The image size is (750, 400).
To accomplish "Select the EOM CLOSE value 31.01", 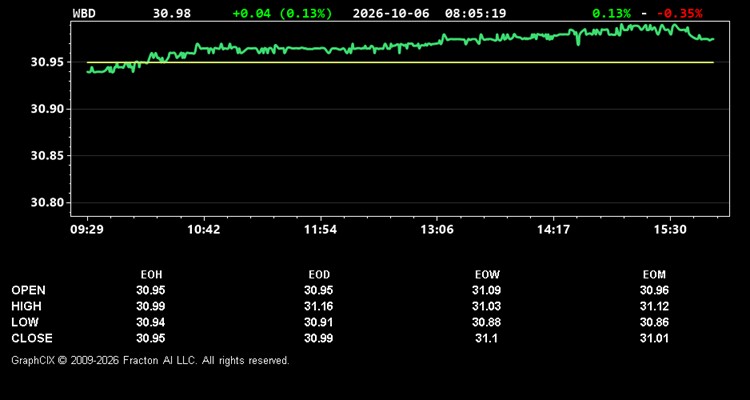I will coord(654,338).
